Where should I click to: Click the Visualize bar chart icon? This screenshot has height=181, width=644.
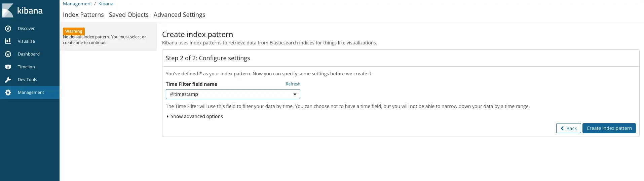[x=8, y=41]
